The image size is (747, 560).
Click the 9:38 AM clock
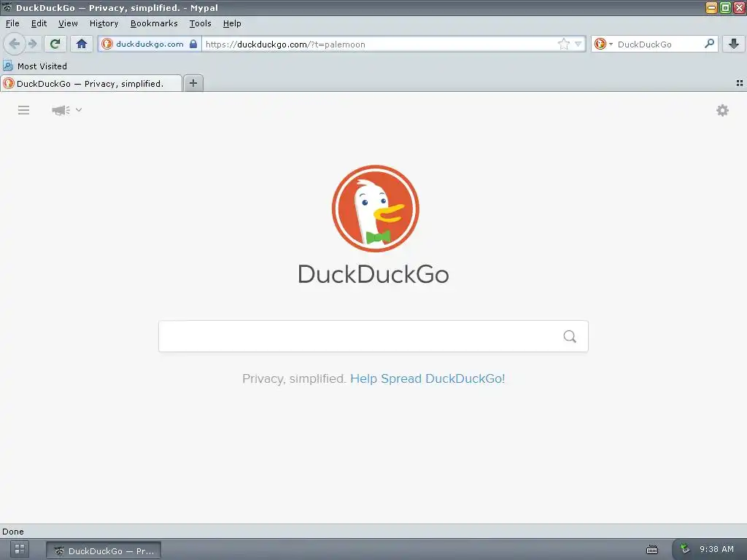coord(716,549)
